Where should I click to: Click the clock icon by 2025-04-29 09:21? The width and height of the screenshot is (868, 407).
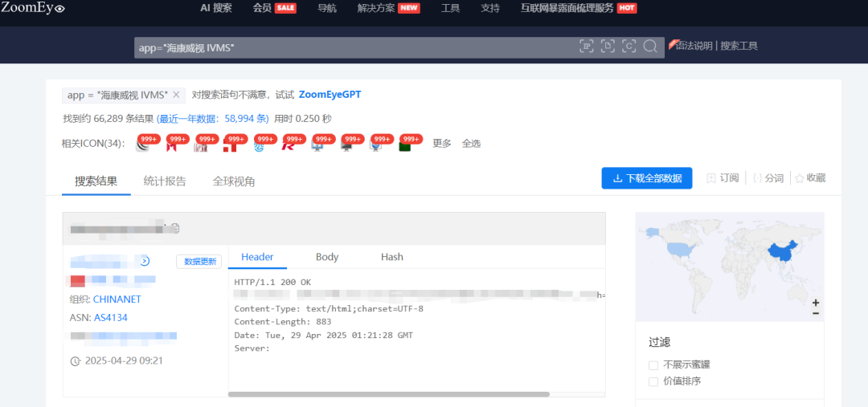click(76, 361)
